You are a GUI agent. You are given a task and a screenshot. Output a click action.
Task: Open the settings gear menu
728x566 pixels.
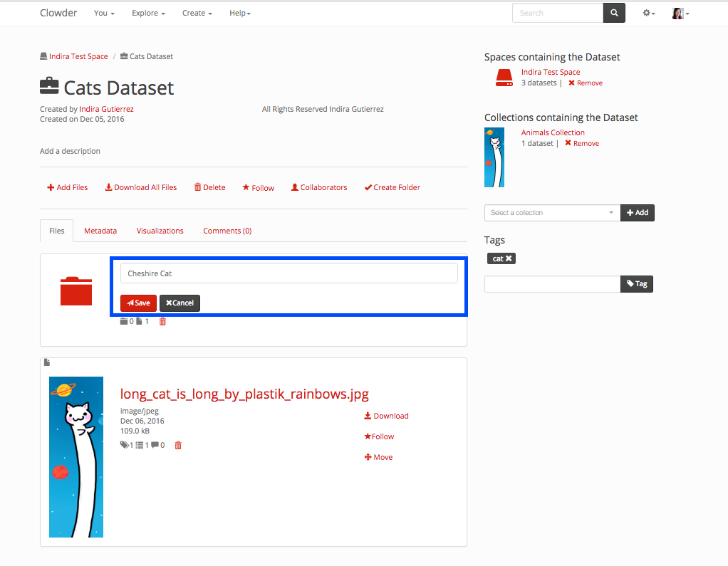point(648,13)
